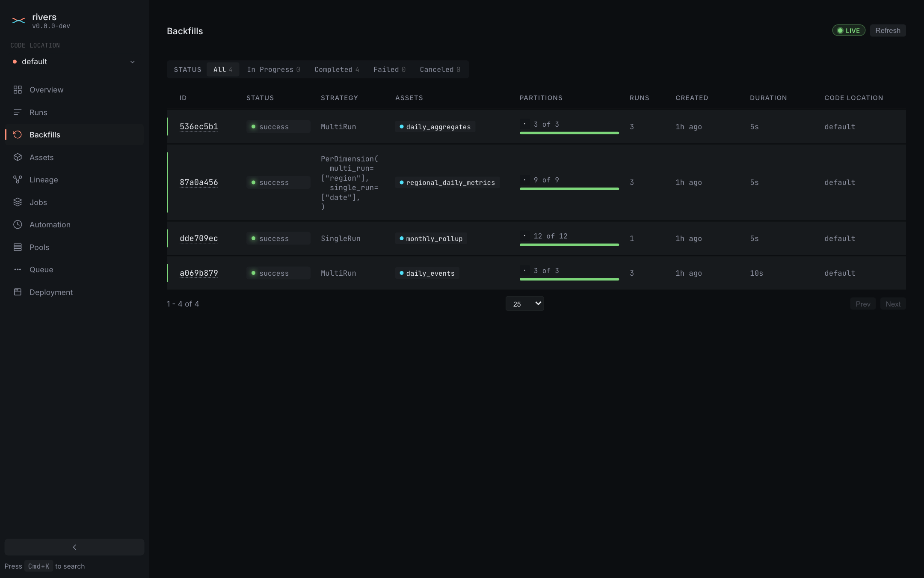Viewport: 924px width, 578px height.
Task: Click the daily_events asset chip
Action: [427, 273]
